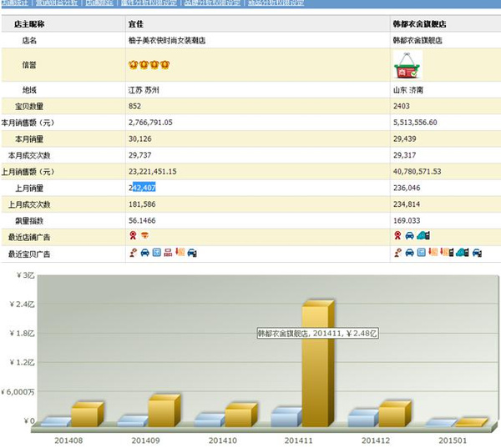
Task: Click the 本月销售额 value 2,766,791.05
Action: pyautogui.click(x=150, y=123)
